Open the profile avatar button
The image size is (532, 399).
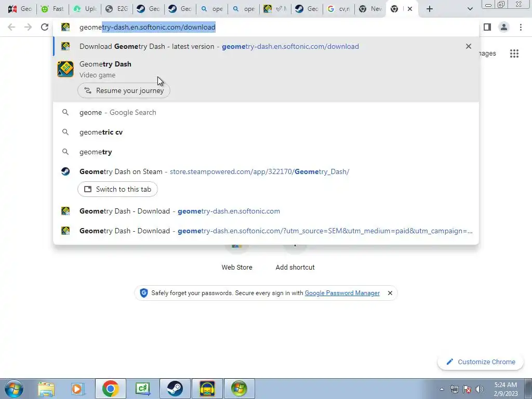[x=504, y=27]
